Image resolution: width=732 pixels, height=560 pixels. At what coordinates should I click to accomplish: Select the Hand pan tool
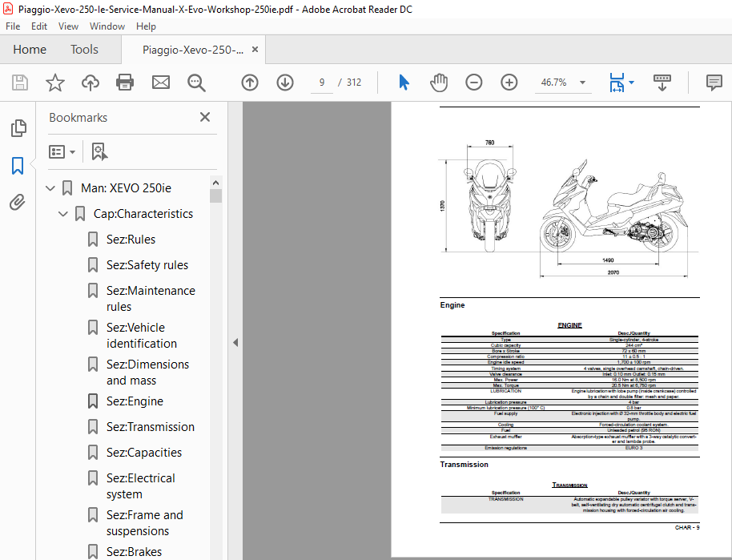click(439, 83)
